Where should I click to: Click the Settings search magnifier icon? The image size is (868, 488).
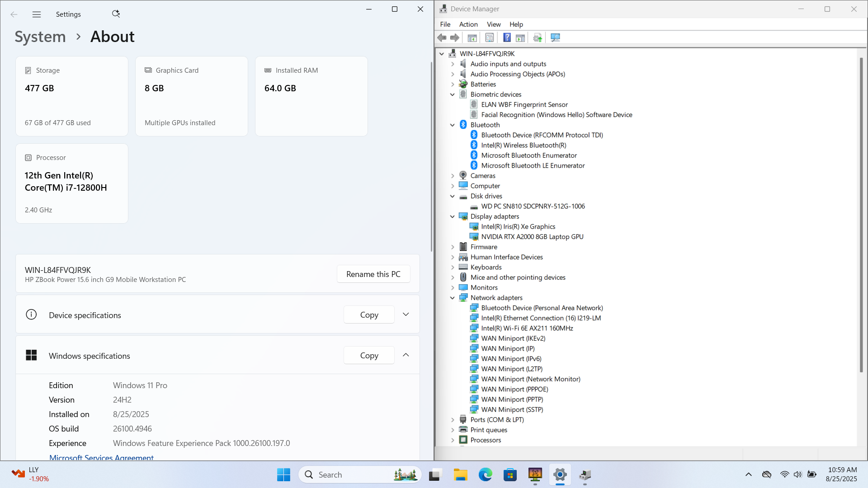click(116, 14)
